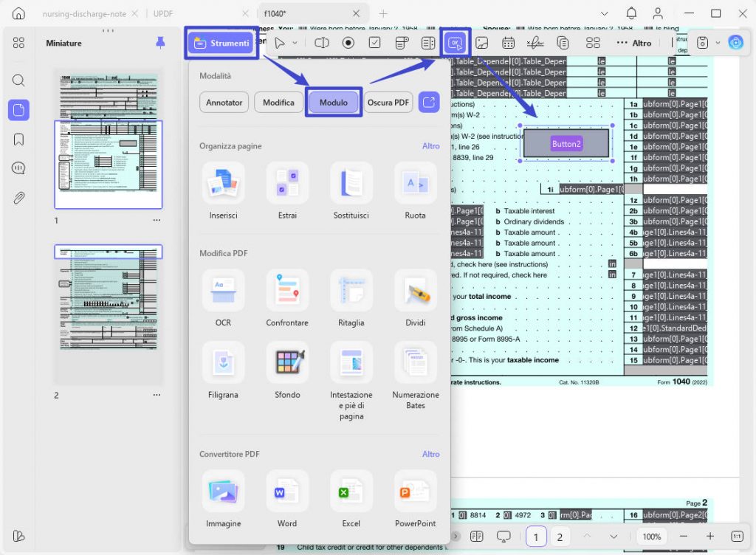Select the list box form tool
This screenshot has width=756, height=555.
coord(428,43)
